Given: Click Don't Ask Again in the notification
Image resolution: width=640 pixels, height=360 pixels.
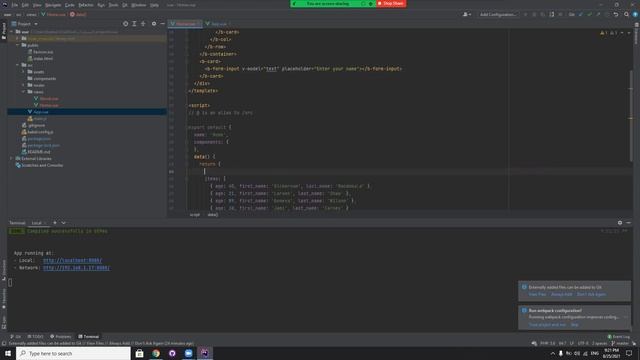Looking at the screenshot, I should pos(591,294).
